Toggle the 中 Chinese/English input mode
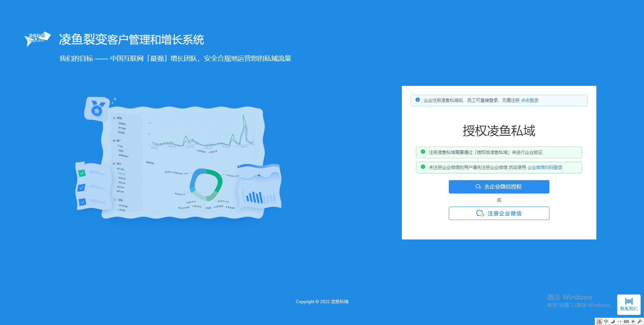644x325 pixels. click(x=606, y=321)
